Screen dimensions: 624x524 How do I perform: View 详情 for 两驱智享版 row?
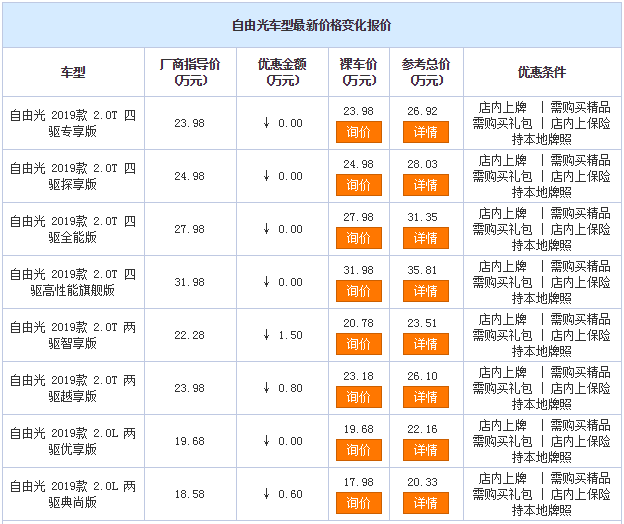426,344
